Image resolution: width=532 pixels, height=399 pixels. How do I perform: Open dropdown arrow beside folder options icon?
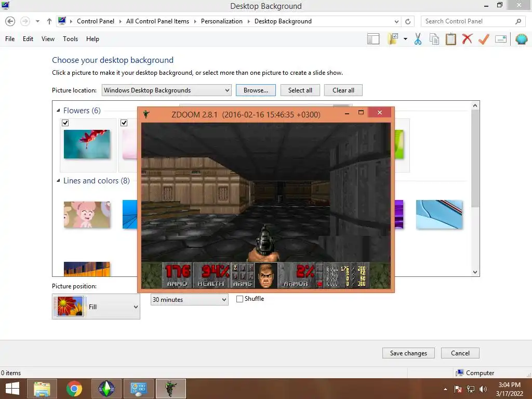[x=405, y=39]
